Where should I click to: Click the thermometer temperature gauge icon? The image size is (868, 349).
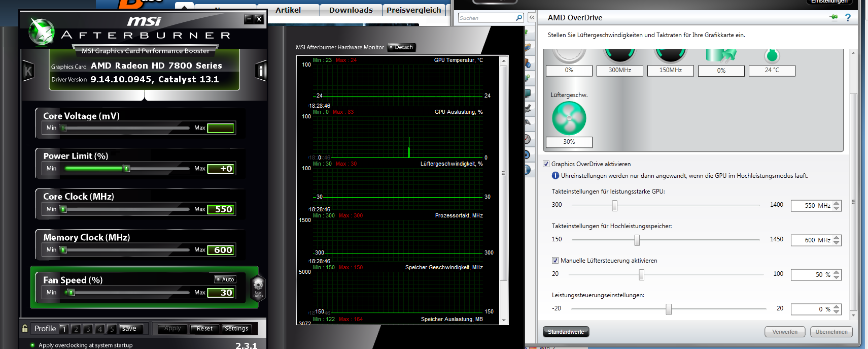772,55
